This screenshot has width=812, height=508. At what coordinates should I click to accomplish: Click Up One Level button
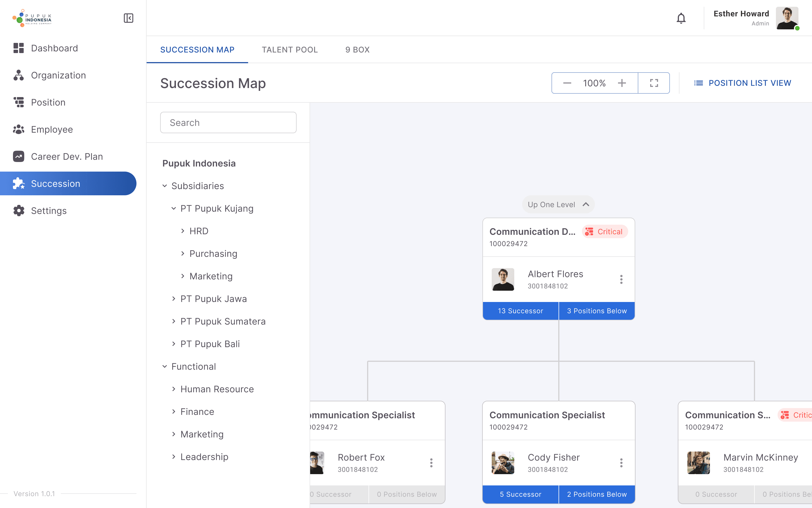[558, 204]
